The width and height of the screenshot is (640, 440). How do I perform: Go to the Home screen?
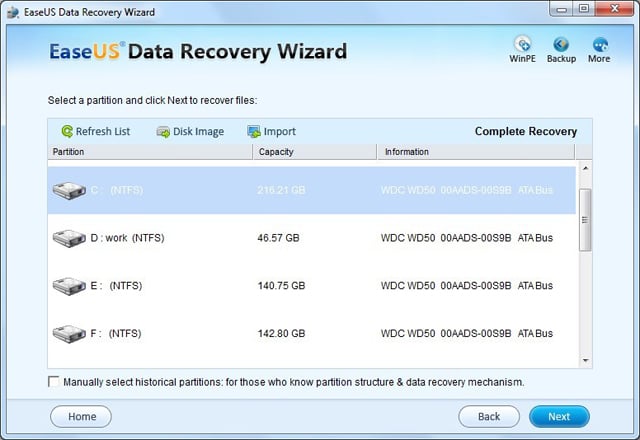[81, 416]
